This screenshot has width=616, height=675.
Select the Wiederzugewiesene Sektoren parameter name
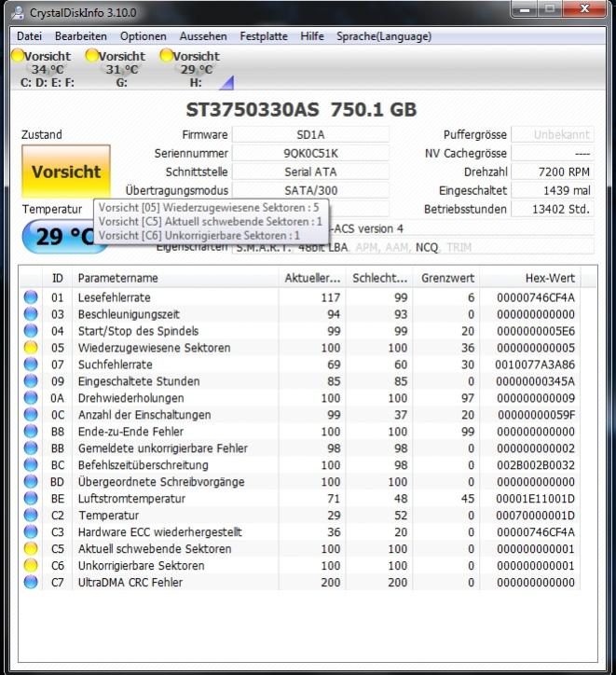point(154,348)
